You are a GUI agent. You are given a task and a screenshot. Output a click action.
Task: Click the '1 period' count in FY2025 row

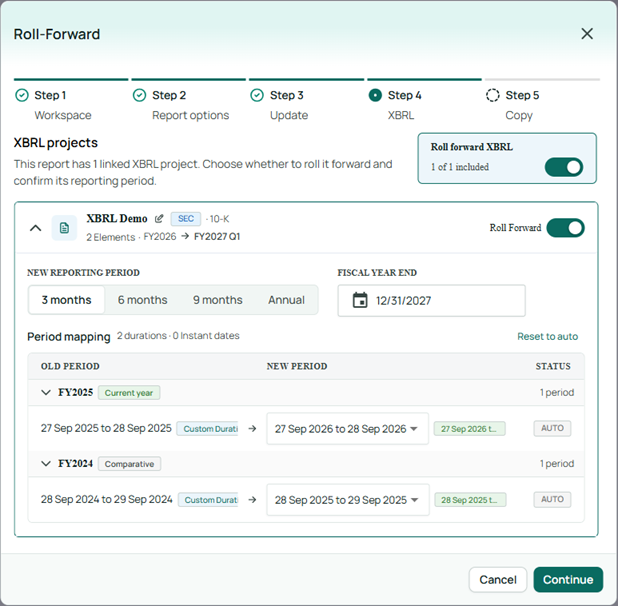coord(557,392)
